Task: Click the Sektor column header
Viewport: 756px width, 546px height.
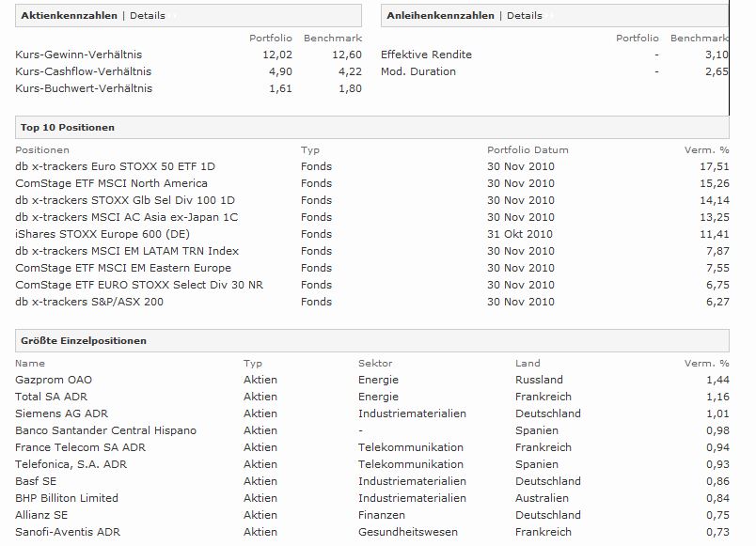Action: 375,363
